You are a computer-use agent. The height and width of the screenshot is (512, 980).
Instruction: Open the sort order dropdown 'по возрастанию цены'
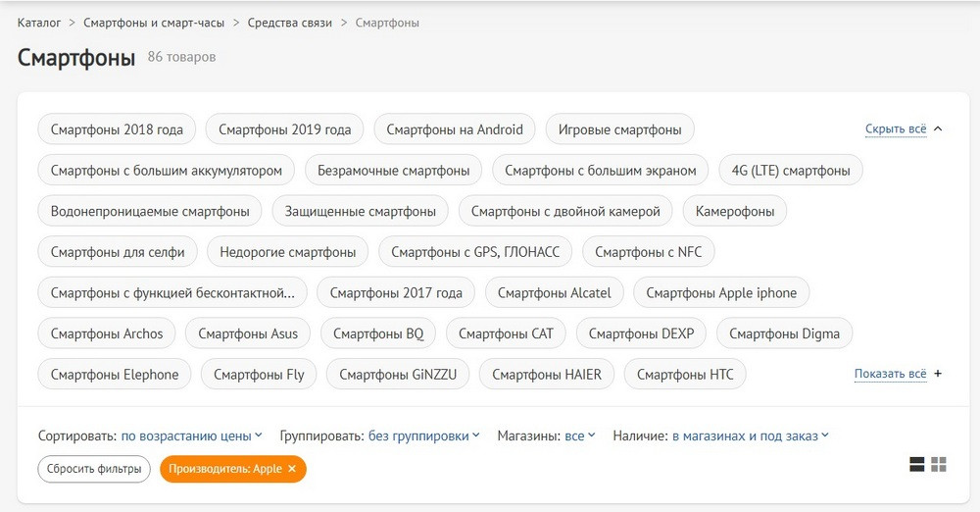(x=191, y=435)
